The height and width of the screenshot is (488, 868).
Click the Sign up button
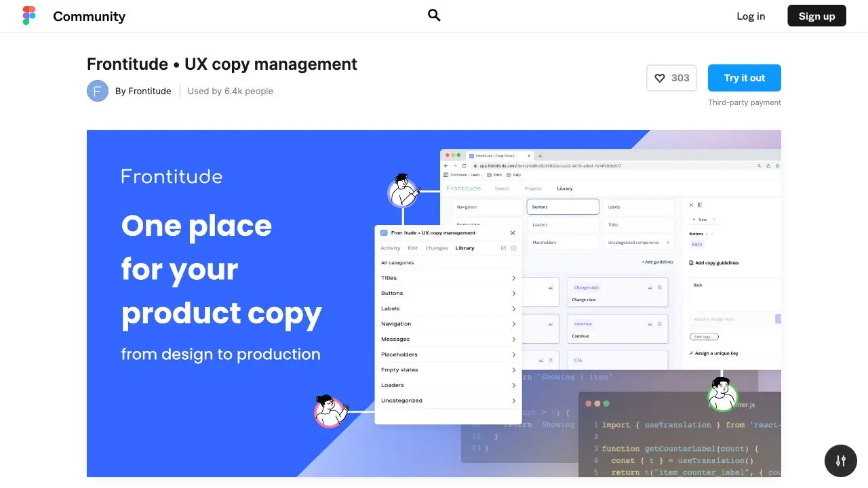click(x=816, y=16)
